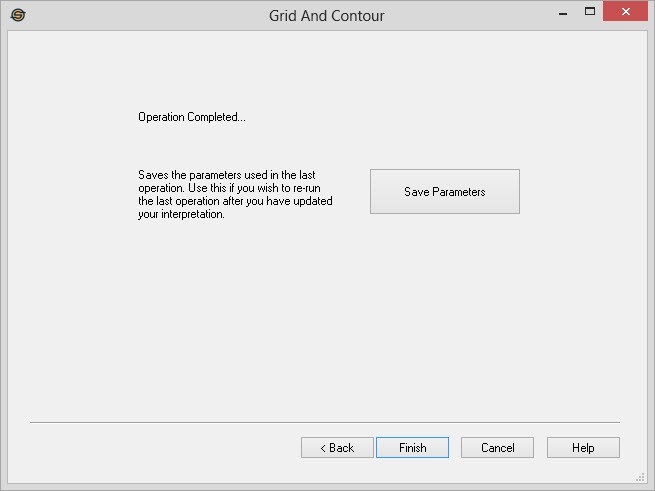Click the 'Operation Completed...' status message
The image size is (655, 491).
point(192,117)
